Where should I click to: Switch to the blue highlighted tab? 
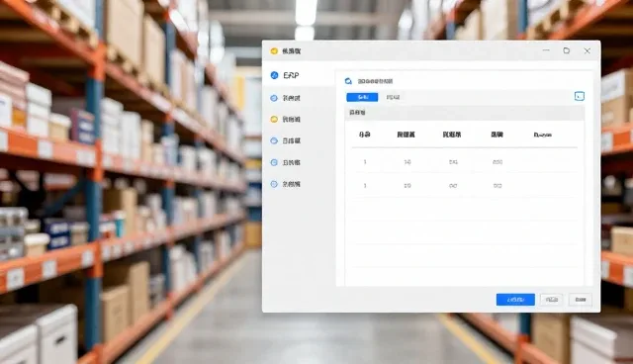[362, 97]
